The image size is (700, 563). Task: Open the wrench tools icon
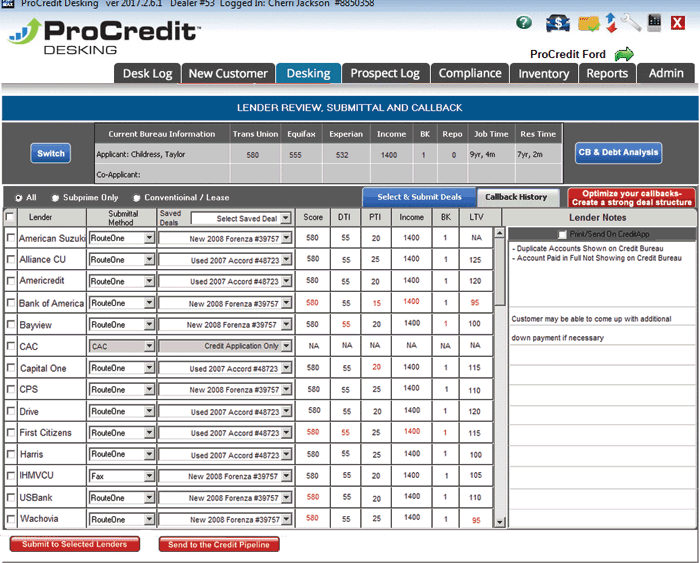(x=631, y=23)
